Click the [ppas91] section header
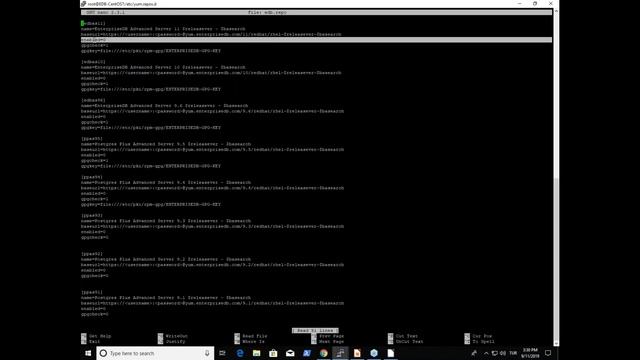The image size is (640, 360). (92, 292)
